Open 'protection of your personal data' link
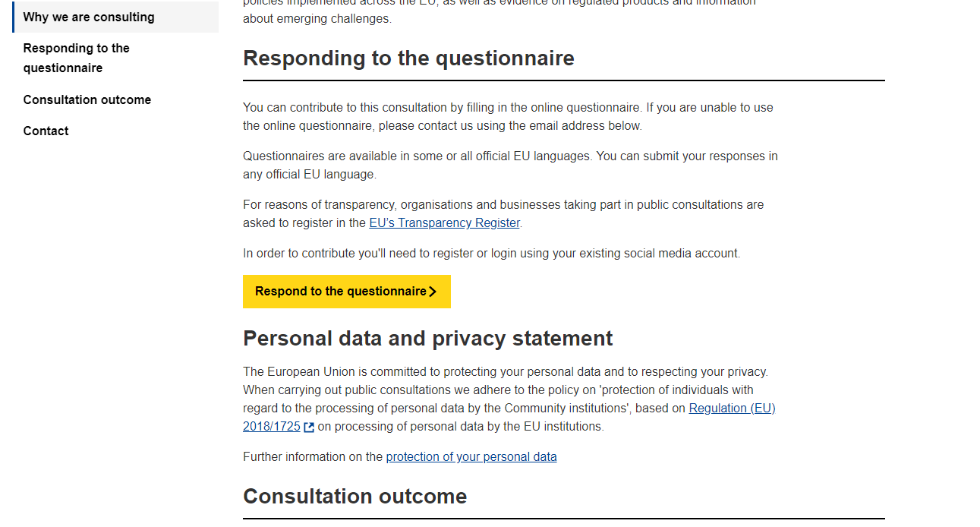The width and height of the screenshot is (980, 527). [471, 456]
